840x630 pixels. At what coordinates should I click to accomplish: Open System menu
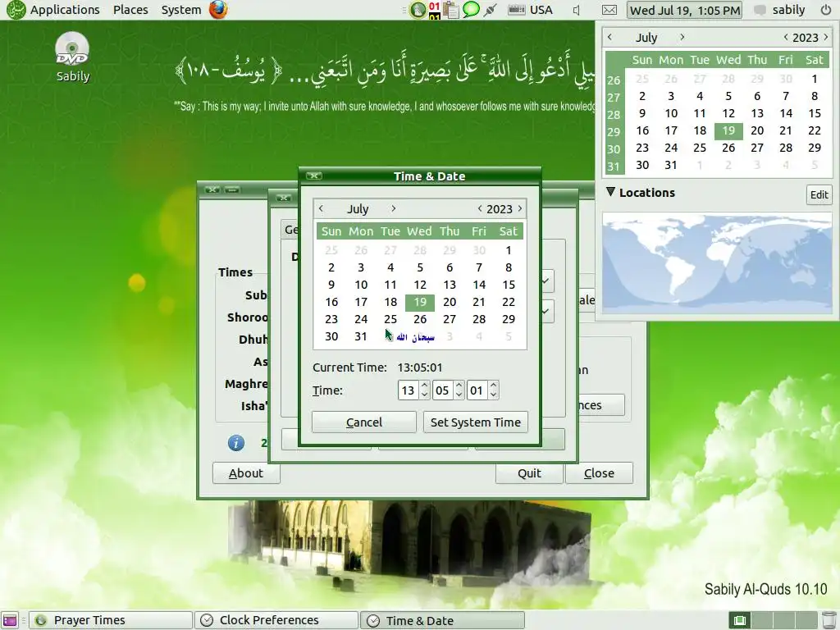[181, 10]
